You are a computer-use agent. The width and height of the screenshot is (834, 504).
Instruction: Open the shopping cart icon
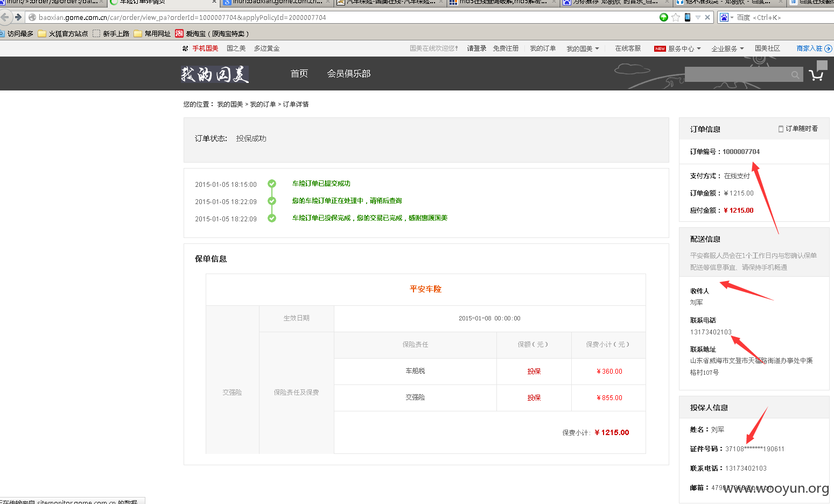(816, 75)
